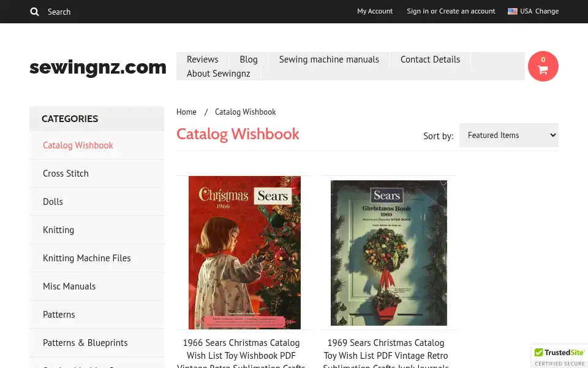
Task: Open the shopping cart icon
Action: point(543,66)
